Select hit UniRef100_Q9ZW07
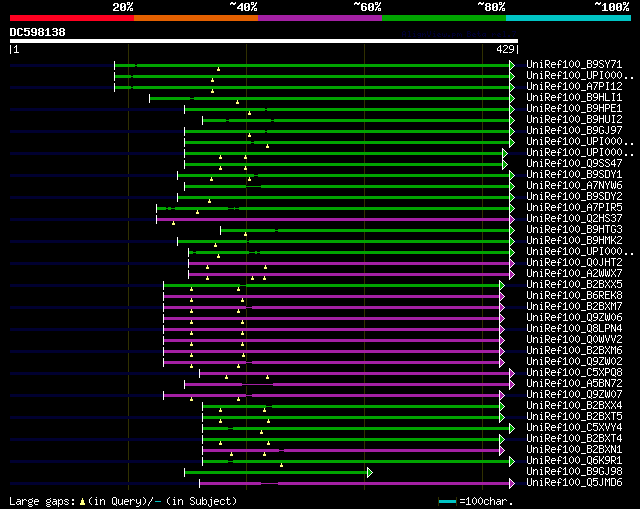The height and width of the screenshot is (509, 640). pos(574,395)
